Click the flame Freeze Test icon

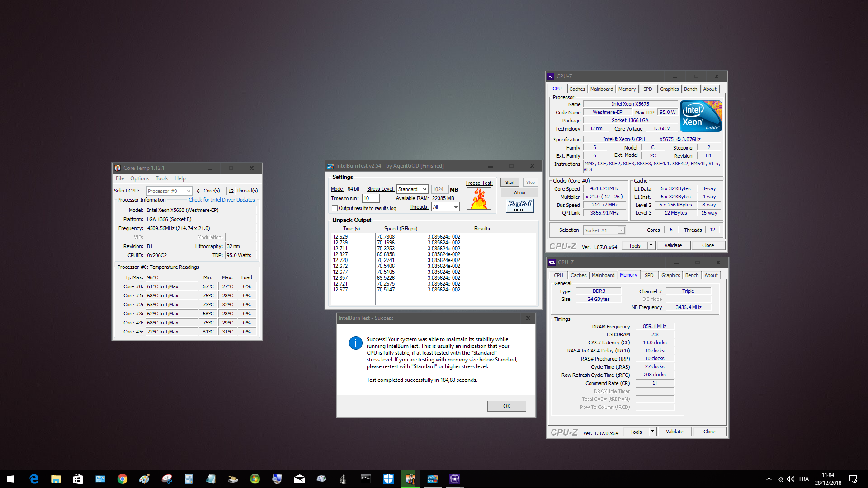click(x=478, y=198)
